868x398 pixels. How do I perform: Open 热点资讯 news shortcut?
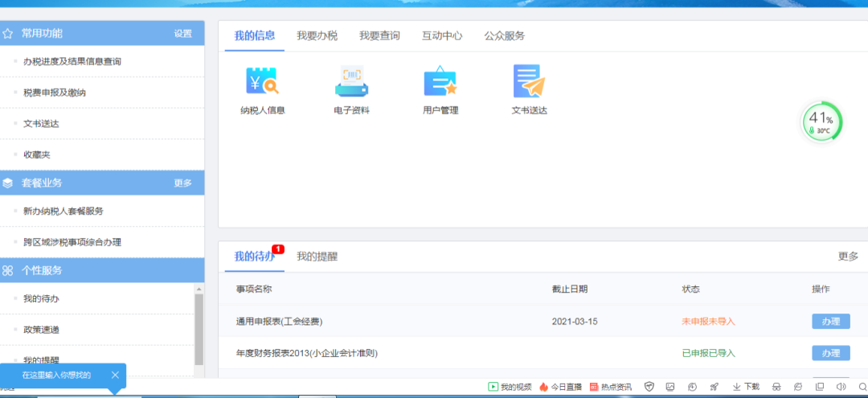tap(611, 387)
